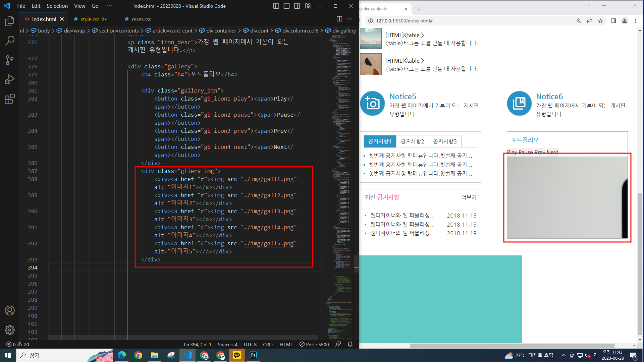Open the Selection menu

click(x=57, y=6)
